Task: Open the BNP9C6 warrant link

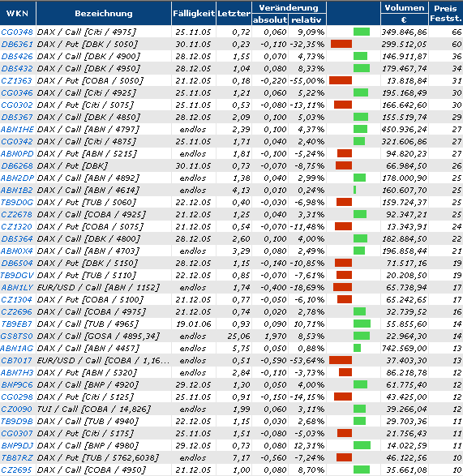Action: [x=17, y=384]
